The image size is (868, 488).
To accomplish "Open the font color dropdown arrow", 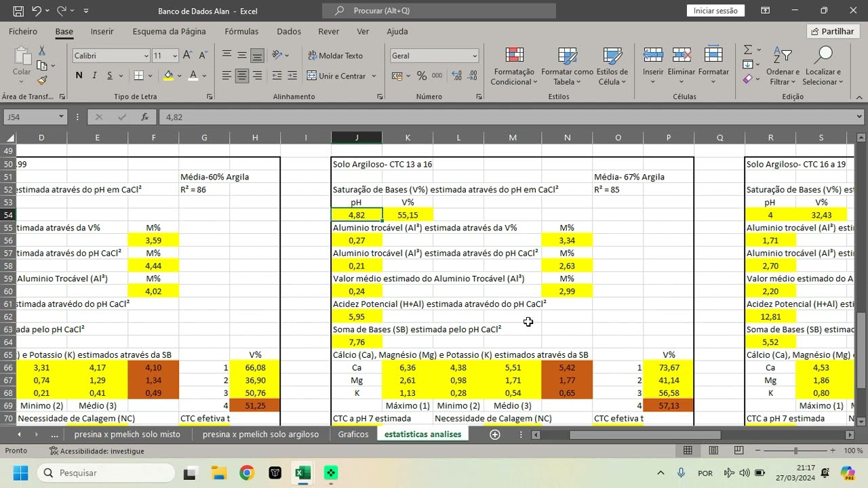I will coord(204,76).
